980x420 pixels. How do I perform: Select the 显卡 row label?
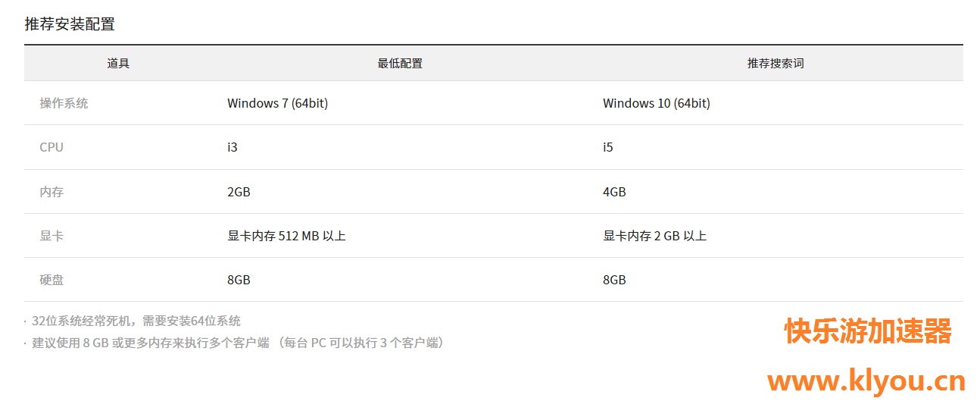pos(51,236)
